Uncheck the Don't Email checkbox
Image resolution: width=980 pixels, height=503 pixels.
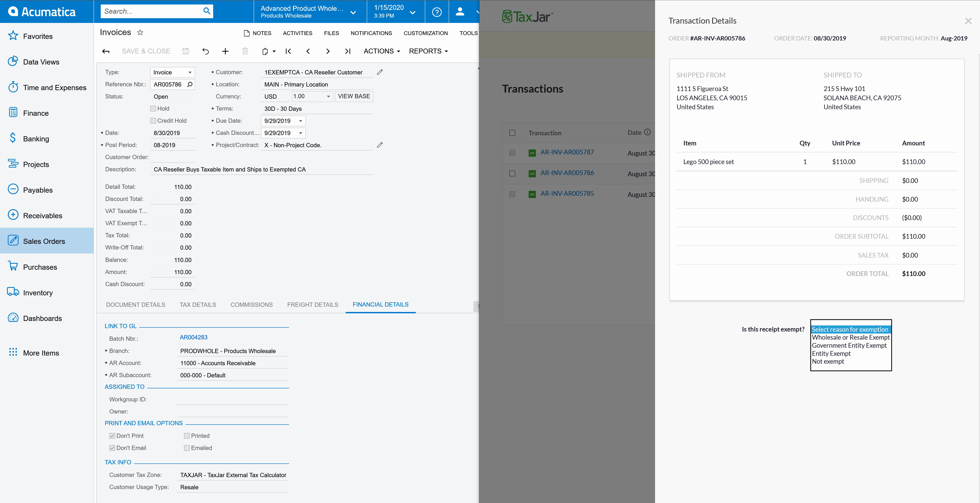[112, 448]
